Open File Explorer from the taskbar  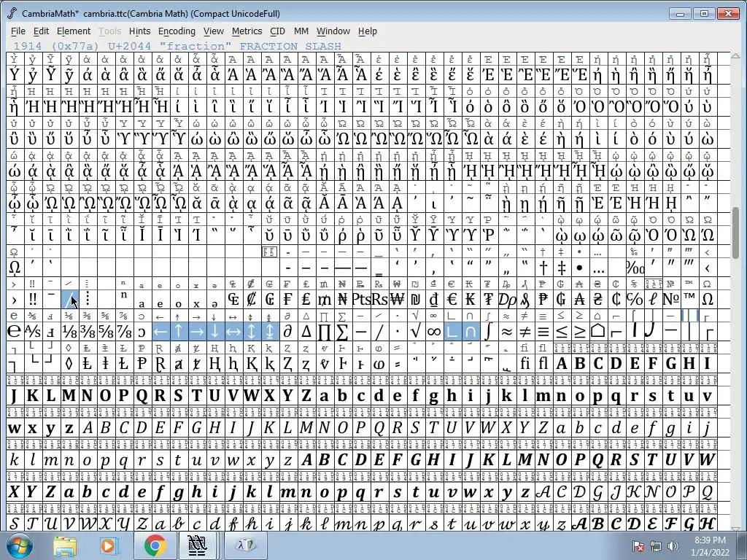pyautogui.click(x=65, y=545)
